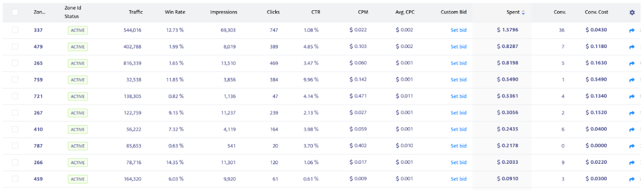The width and height of the screenshot is (644, 190).
Task: Select the checkbox for zone 721
Action: click(x=15, y=96)
